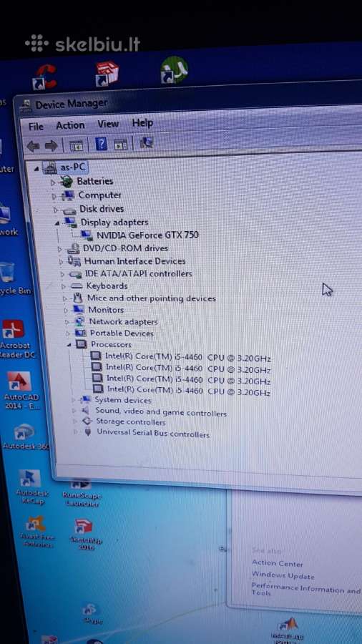
Task: Select Mice and other pointing devices
Action: click(x=152, y=298)
